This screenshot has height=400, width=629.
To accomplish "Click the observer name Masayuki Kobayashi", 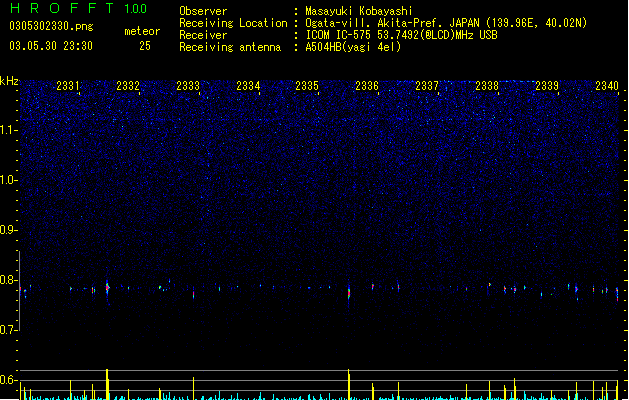I will [359, 11].
